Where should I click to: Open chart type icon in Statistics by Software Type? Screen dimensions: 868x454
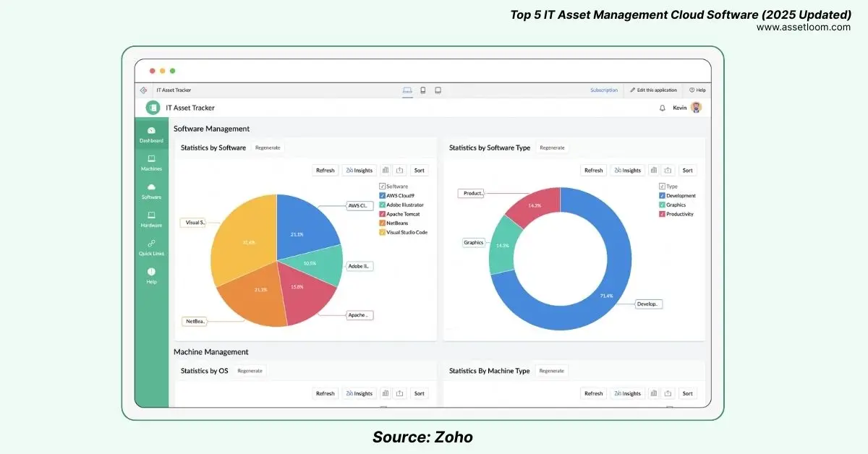pos(654,171)
